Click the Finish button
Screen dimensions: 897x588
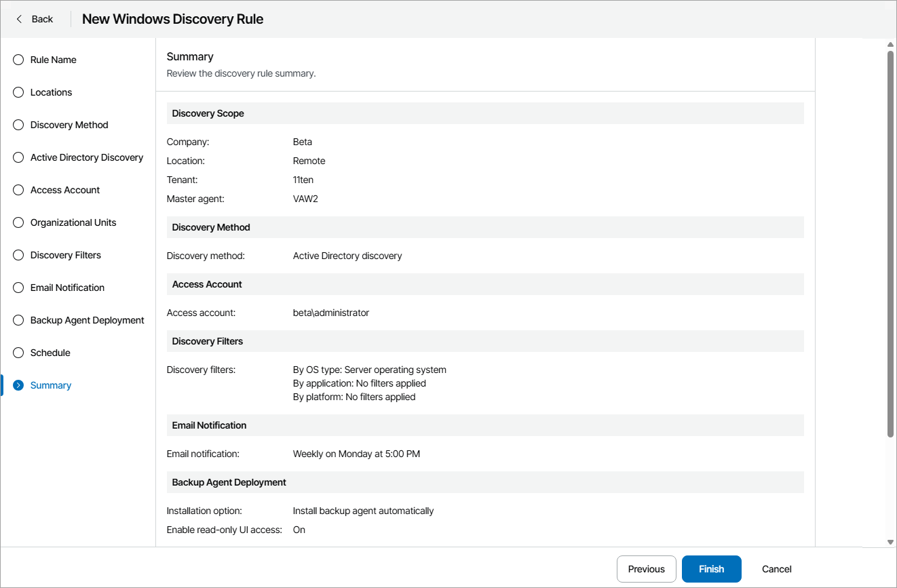(x=711, y=569)
